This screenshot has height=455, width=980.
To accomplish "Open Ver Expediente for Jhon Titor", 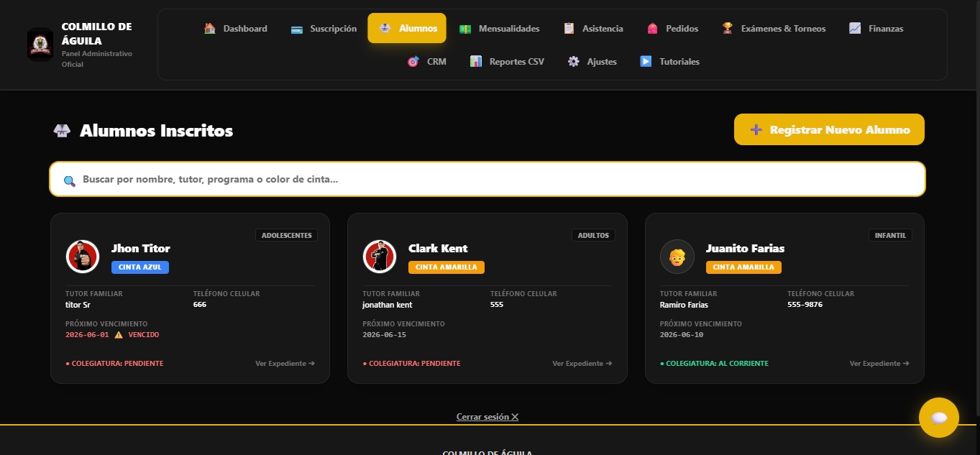I will coord(285,364).
